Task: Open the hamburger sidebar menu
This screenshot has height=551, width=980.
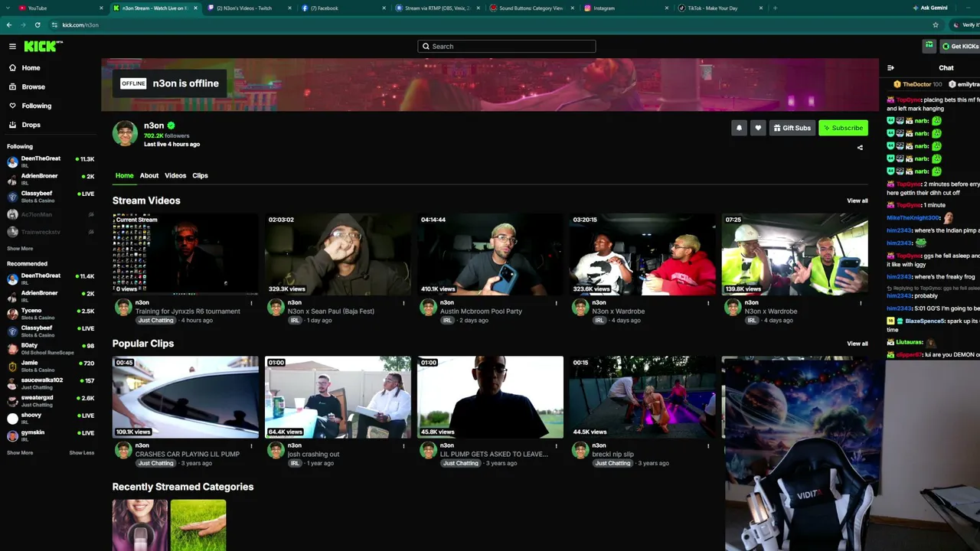Action: tap(12, 47)
